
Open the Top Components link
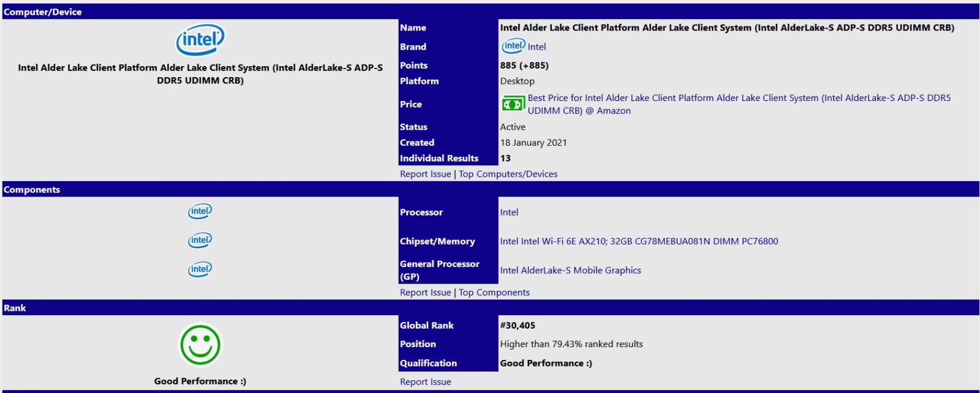(494, 293)
